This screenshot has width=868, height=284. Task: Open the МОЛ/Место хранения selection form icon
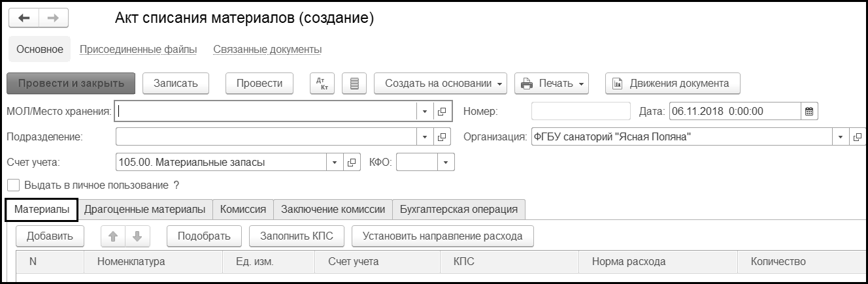click(442, 112)
